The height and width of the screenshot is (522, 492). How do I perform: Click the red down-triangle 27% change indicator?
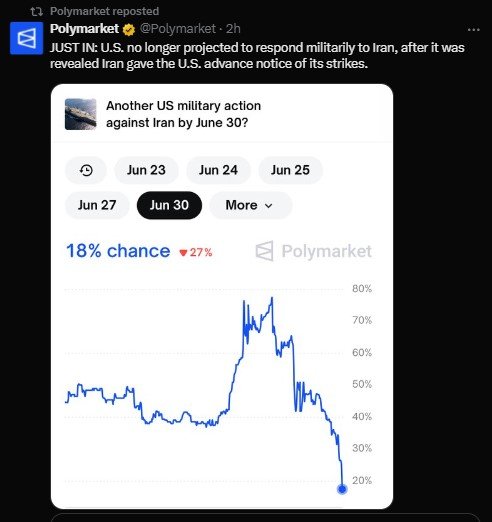point(196,252)
